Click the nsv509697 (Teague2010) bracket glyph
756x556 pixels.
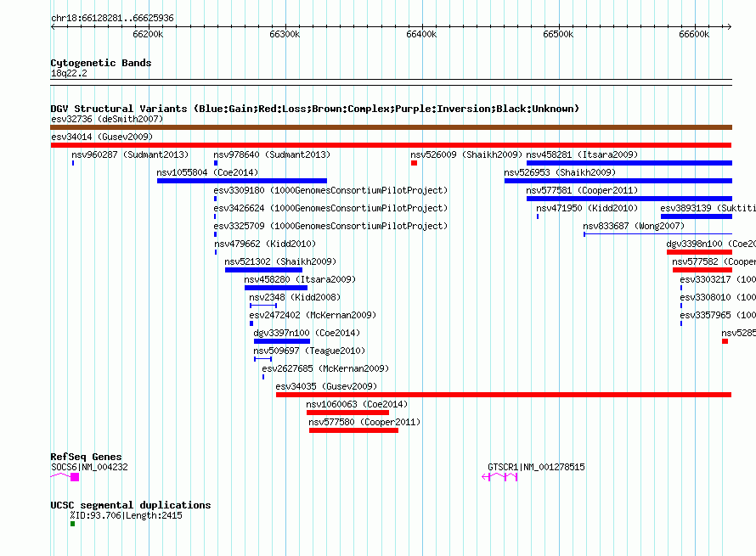coord(262,359)
